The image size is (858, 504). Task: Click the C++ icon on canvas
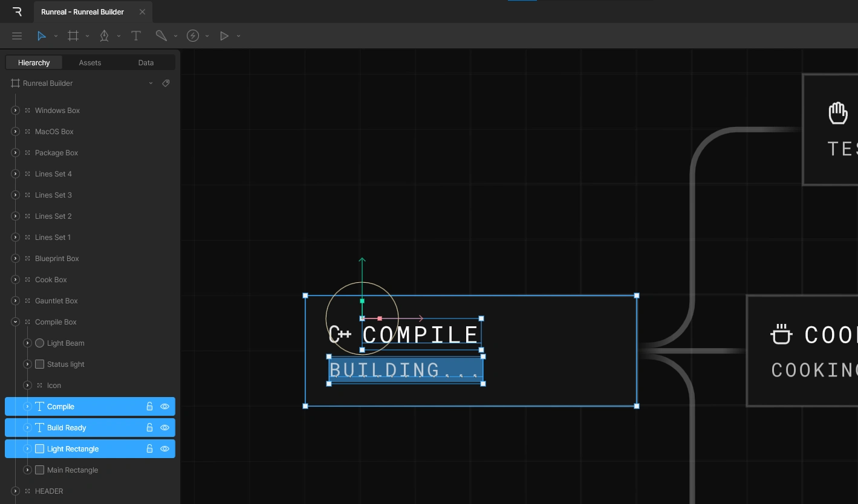(340, 334)
